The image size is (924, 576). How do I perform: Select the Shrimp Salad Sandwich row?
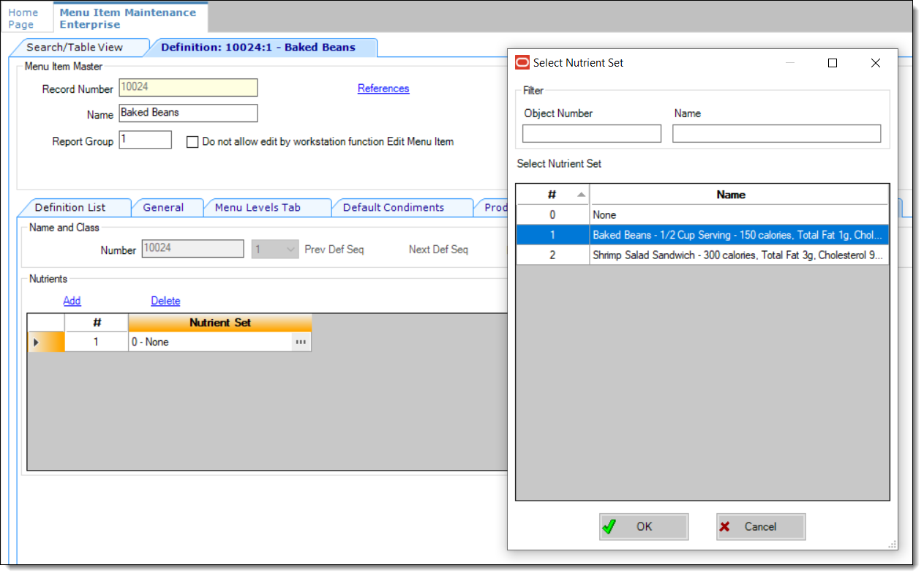tap(702, 255)
